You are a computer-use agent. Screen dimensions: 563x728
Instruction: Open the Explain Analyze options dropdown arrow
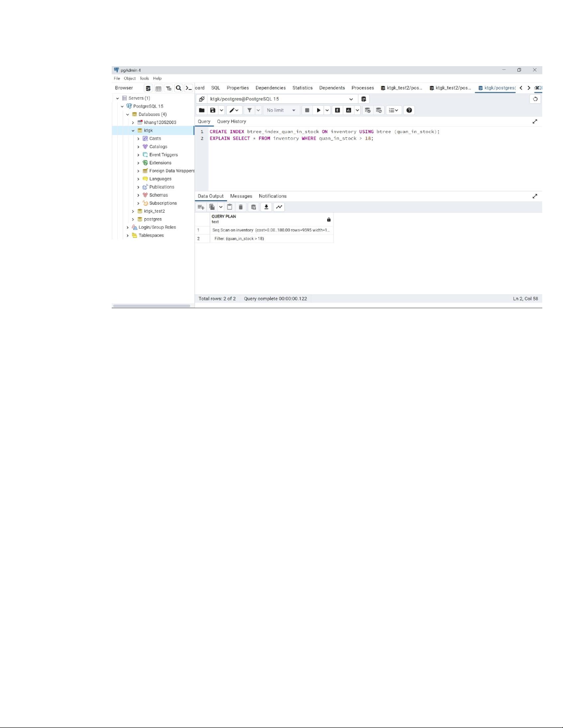tap(357, 110)
